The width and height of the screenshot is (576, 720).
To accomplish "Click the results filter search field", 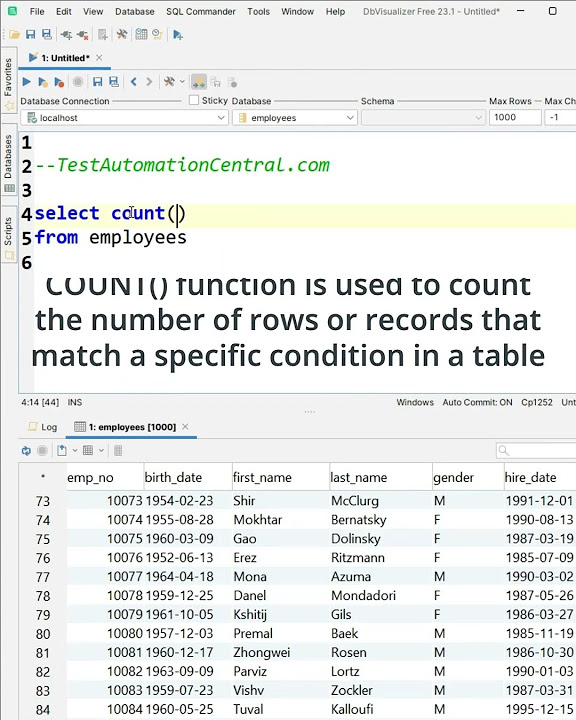I will point(536,450).
